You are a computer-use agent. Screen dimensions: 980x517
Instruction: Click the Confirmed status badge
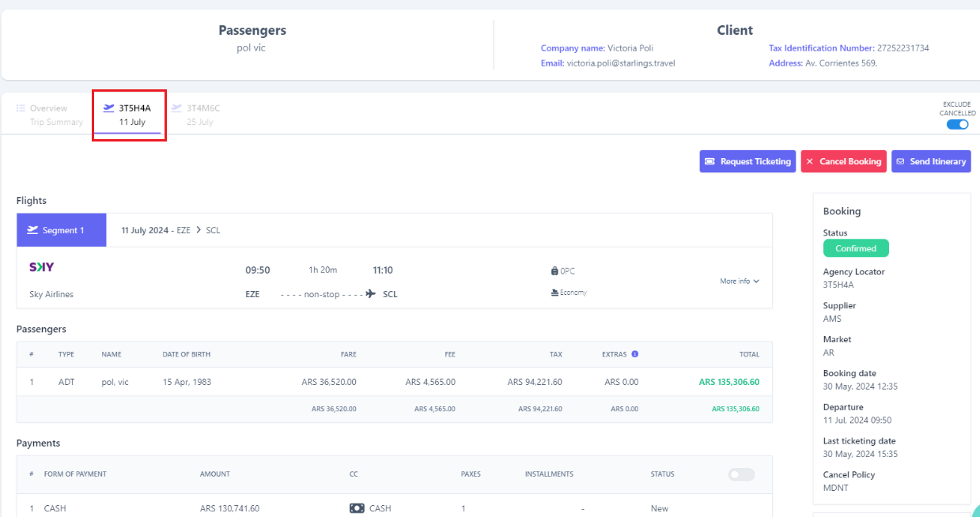[x=856, y=248]
